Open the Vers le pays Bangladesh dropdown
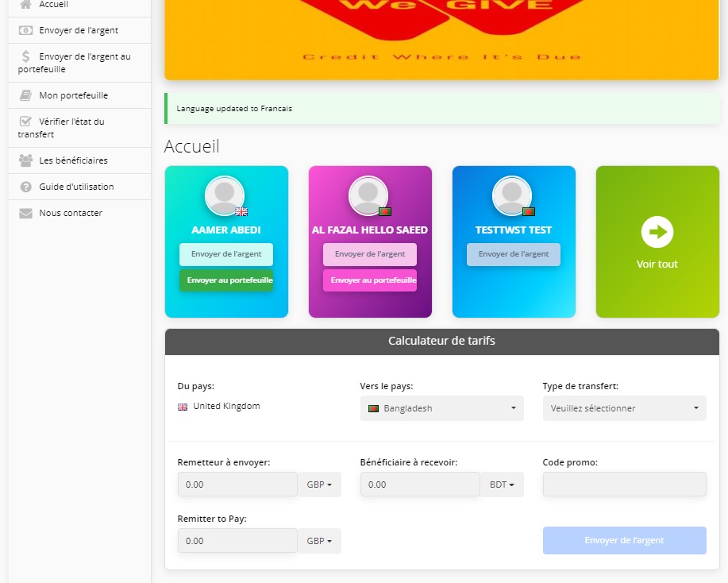Screen dimensions: 728x583 441,408
